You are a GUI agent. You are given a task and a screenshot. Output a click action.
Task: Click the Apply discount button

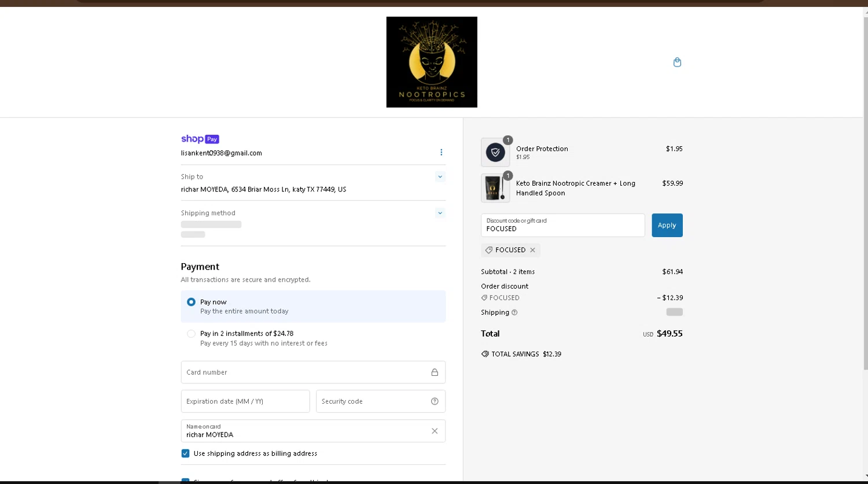click(x=667, y=225)
